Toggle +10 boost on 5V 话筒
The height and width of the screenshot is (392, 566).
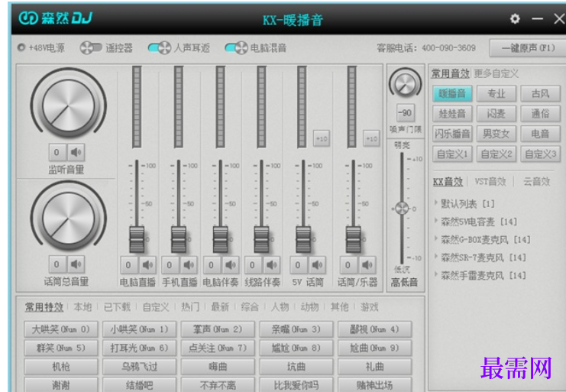322,138
